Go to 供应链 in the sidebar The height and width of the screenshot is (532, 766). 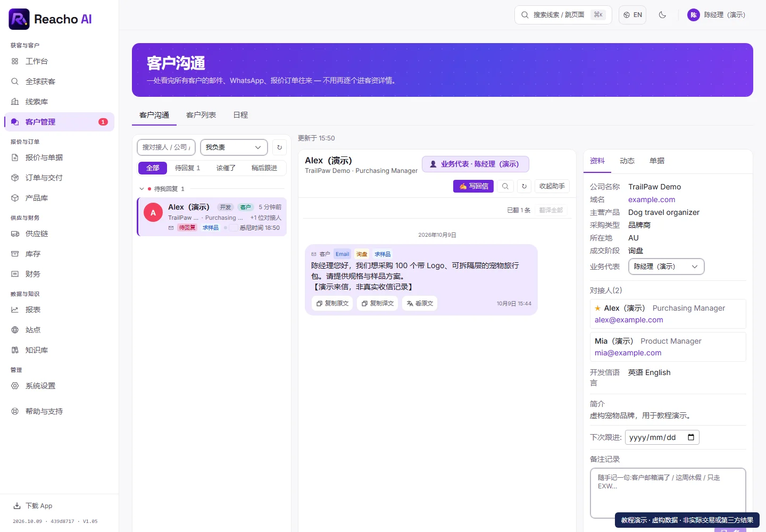59,234
